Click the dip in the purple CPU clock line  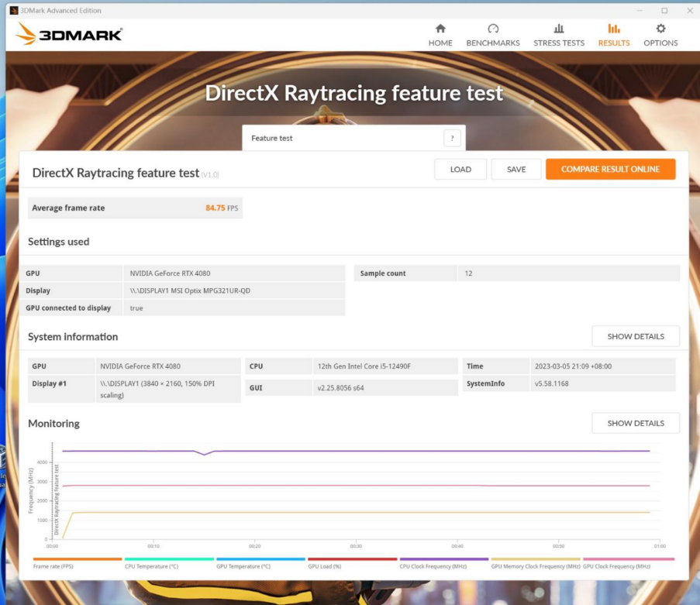[205, 454]
